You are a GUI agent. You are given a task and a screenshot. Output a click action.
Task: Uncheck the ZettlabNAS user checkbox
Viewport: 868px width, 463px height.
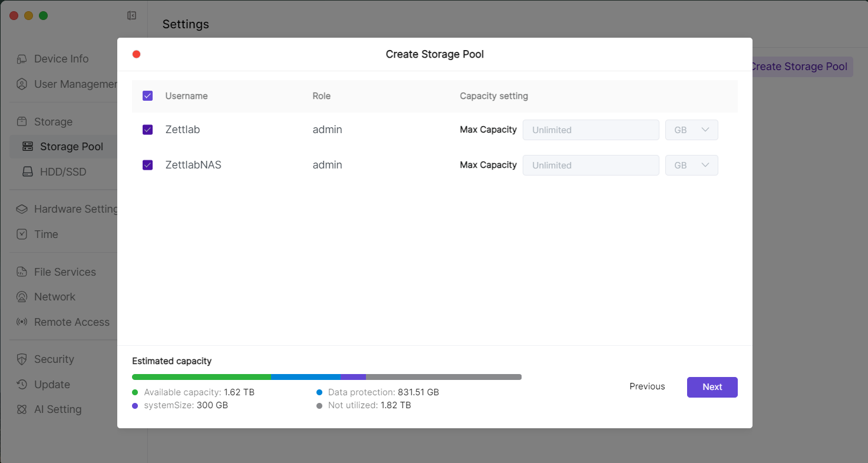click(x=148, y=165)
